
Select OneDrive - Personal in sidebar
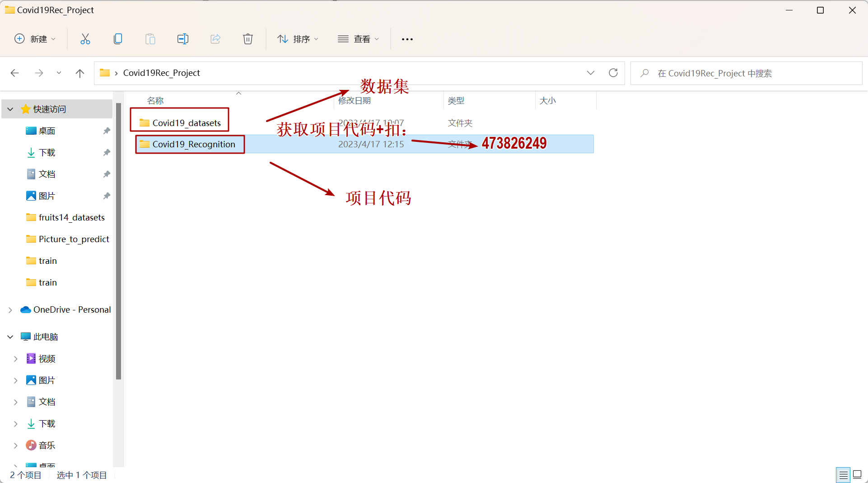tap(65, 309)
